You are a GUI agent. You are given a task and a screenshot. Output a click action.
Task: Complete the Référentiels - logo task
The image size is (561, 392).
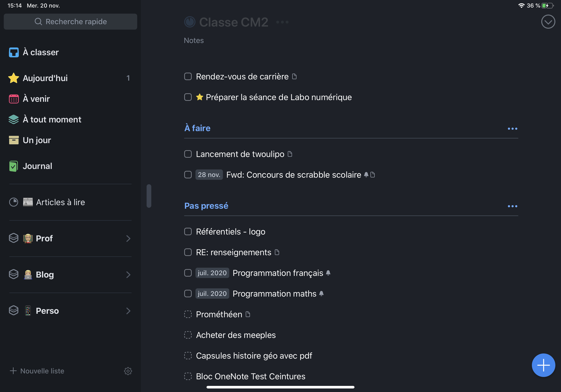188,231
